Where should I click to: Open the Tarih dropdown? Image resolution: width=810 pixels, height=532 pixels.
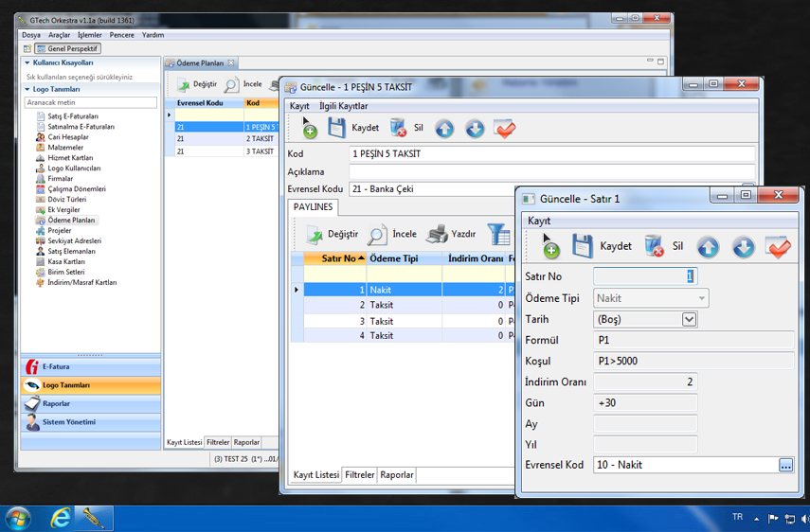689,320
